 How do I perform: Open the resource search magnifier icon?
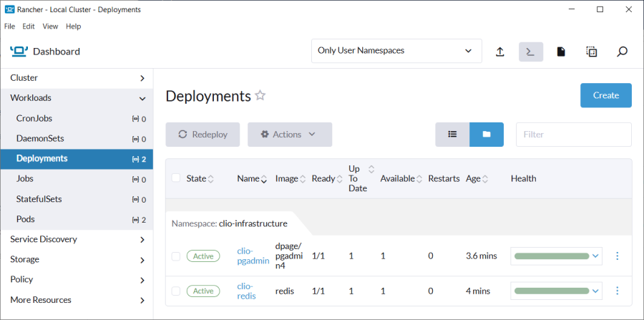[622, 52]
